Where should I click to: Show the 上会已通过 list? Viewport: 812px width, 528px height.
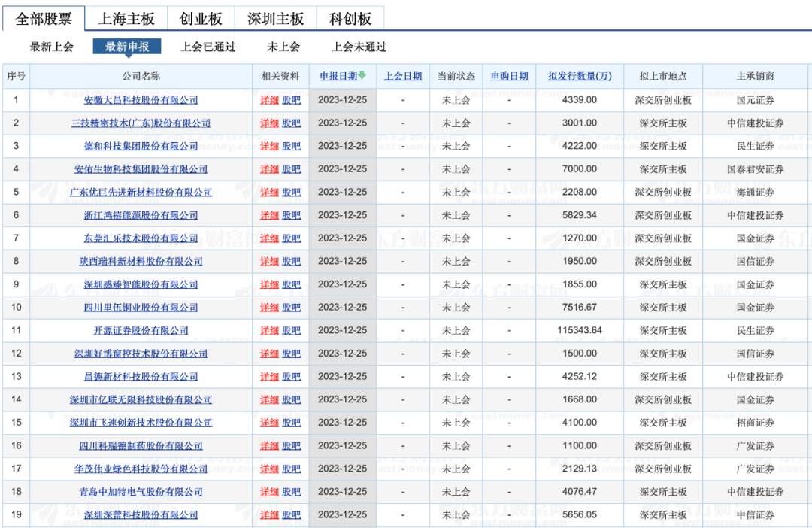(x=208, y=47)
